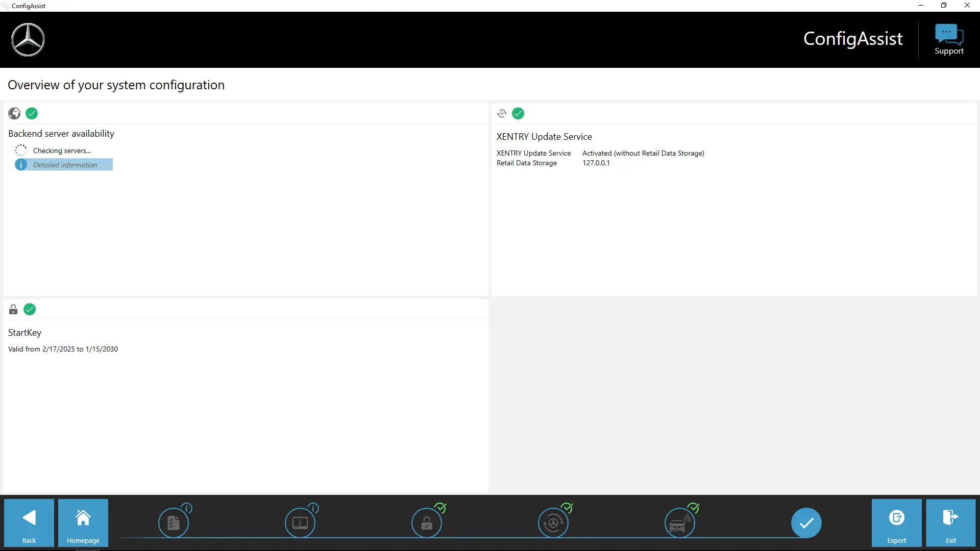Go to the Homepage
Screen dimensions: 980x551
click(x=83, y=523)
